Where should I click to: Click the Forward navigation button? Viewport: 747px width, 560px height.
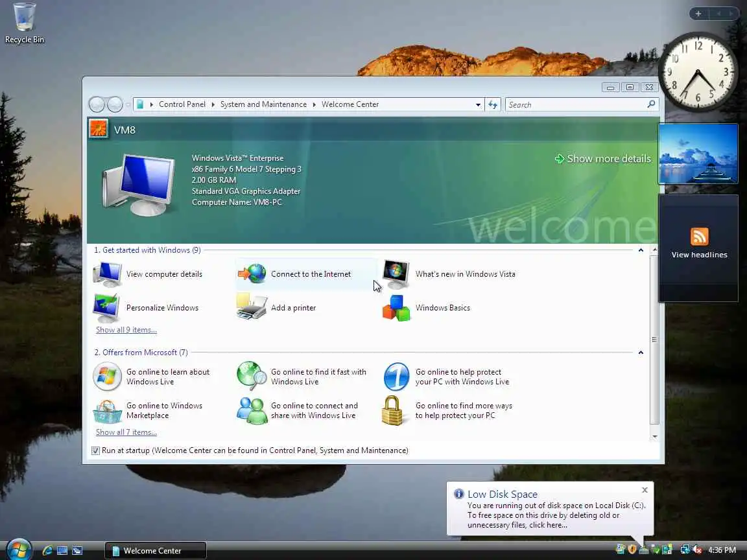pos(115,104)
